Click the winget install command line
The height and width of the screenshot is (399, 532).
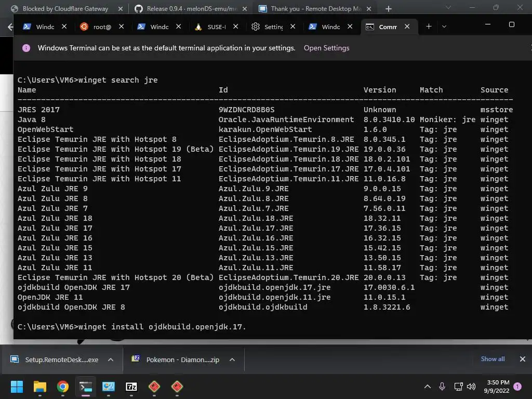click(x=131, y=327)
